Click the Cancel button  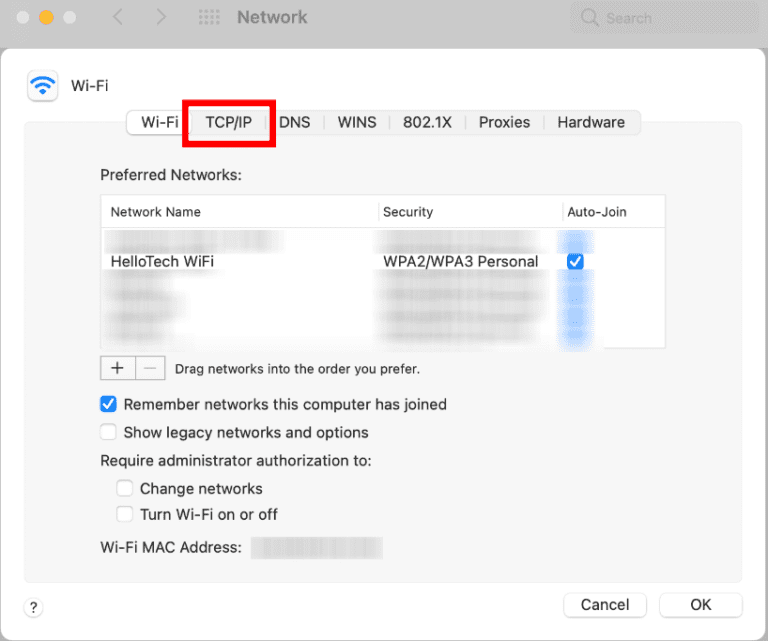(605, 605)
